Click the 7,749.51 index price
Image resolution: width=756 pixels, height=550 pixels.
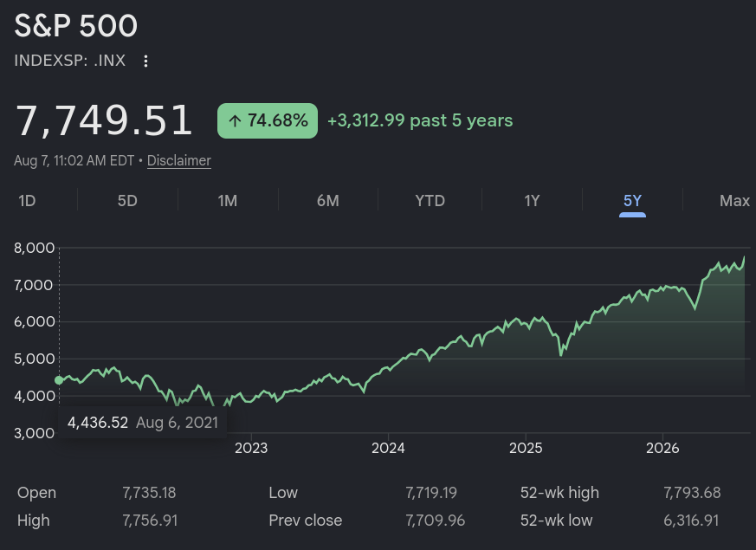tap(104, 120)
